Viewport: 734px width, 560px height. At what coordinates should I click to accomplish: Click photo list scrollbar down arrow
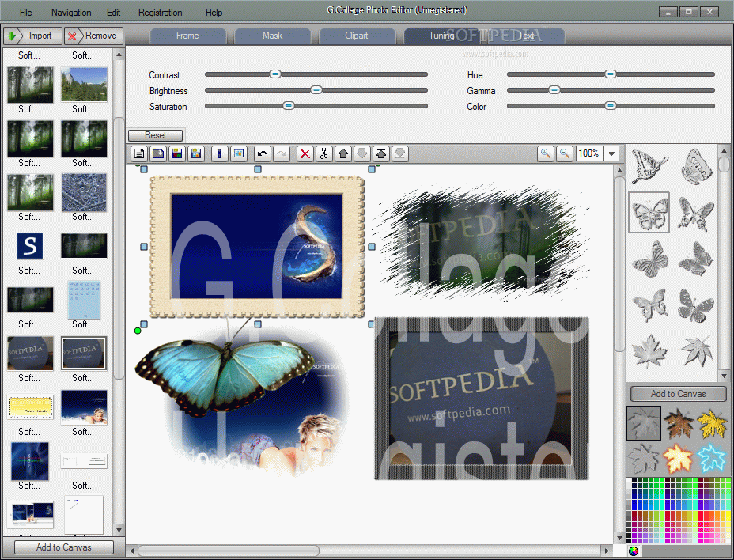coord(119,530)
